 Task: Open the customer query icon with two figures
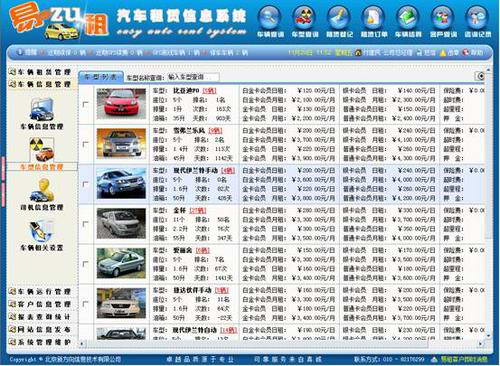(x=443, y=17)
